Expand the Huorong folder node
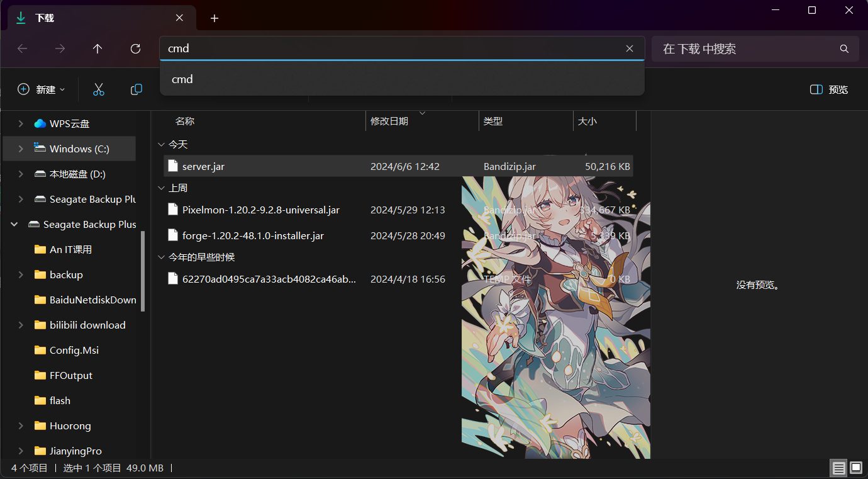Image resolution: width=868 pixels, height=479 pixels. click(x=21, y=425)
